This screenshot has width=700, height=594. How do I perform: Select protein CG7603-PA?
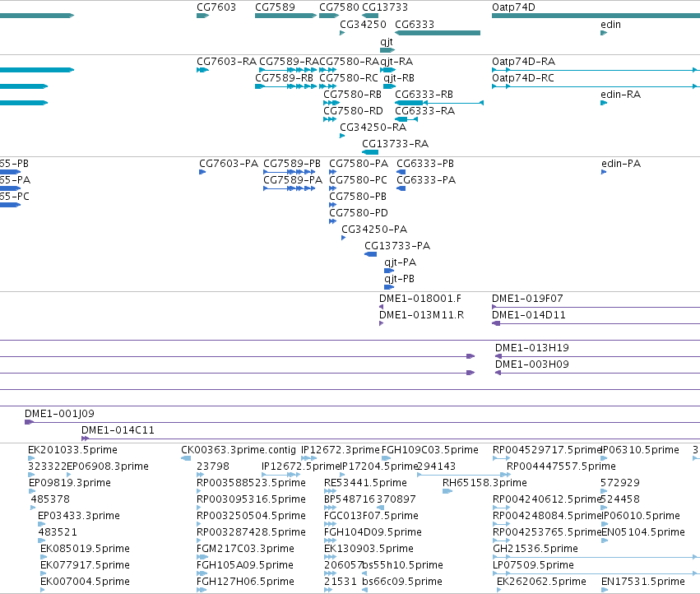pos(229,164)
